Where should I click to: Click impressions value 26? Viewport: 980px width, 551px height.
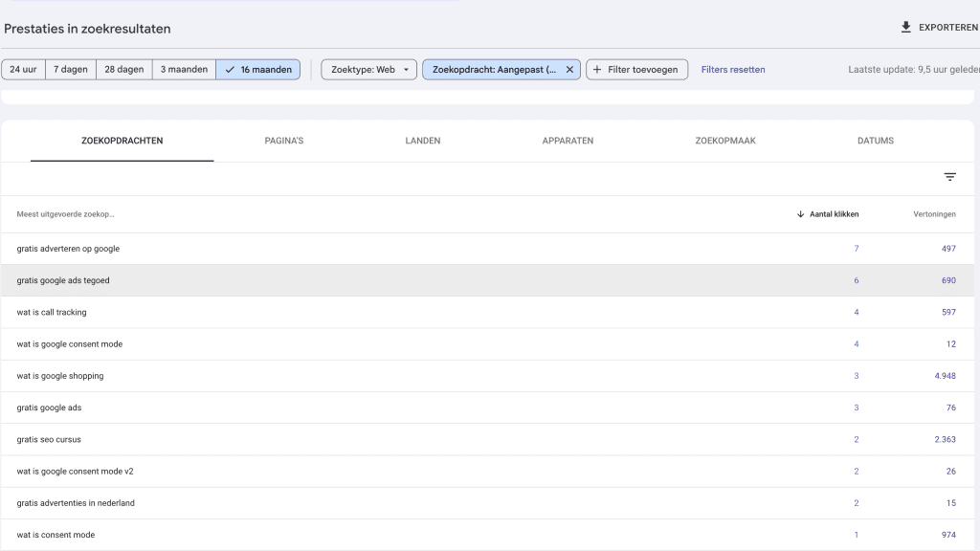click(x=950, y=472)
